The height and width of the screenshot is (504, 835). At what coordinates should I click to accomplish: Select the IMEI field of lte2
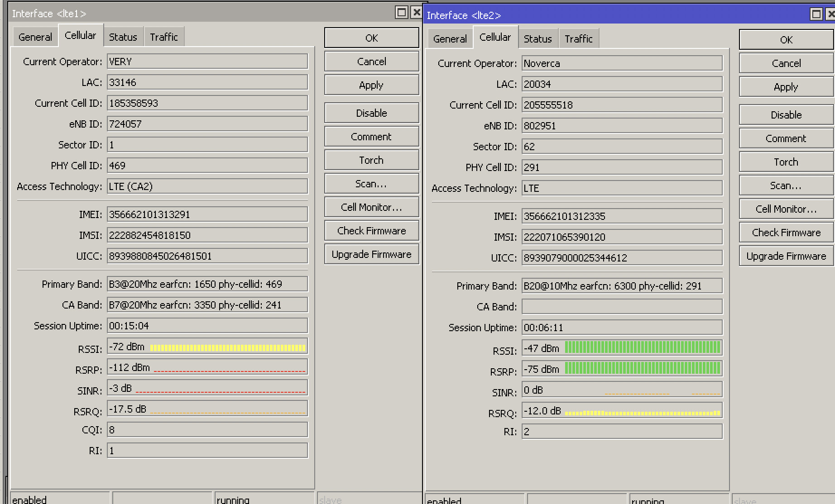pos(621,216)
